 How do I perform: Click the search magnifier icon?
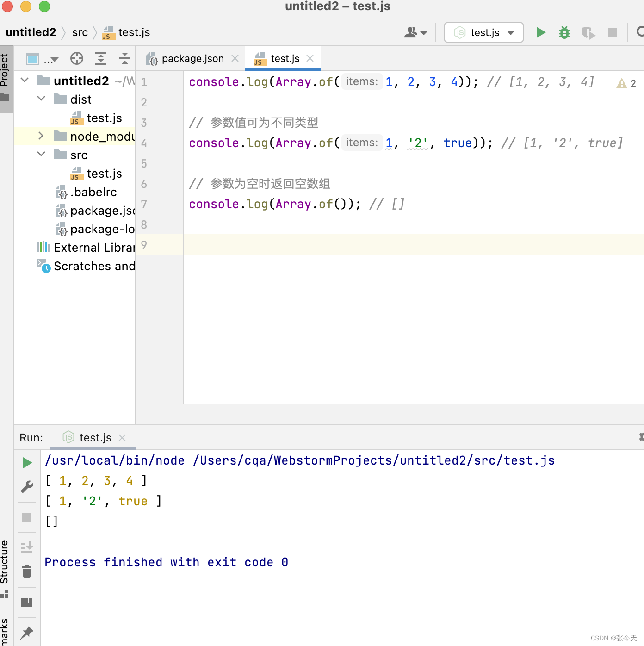coord(640,32)
